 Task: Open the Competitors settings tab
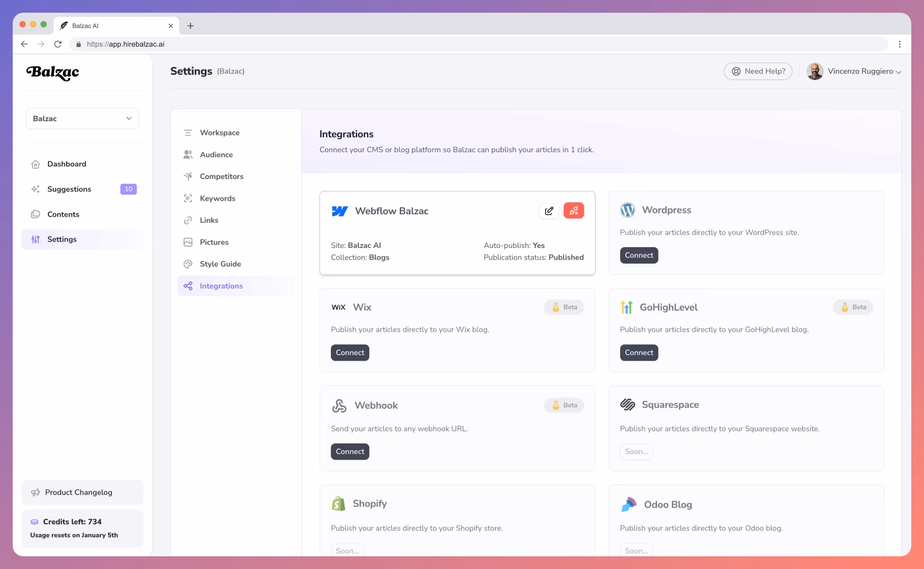tap(221, 176)
